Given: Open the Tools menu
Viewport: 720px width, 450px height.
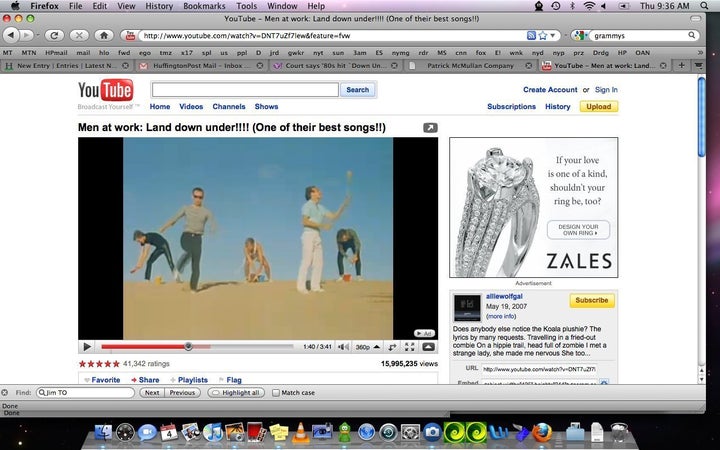Looking at the screenshot, I should point(247,6).
